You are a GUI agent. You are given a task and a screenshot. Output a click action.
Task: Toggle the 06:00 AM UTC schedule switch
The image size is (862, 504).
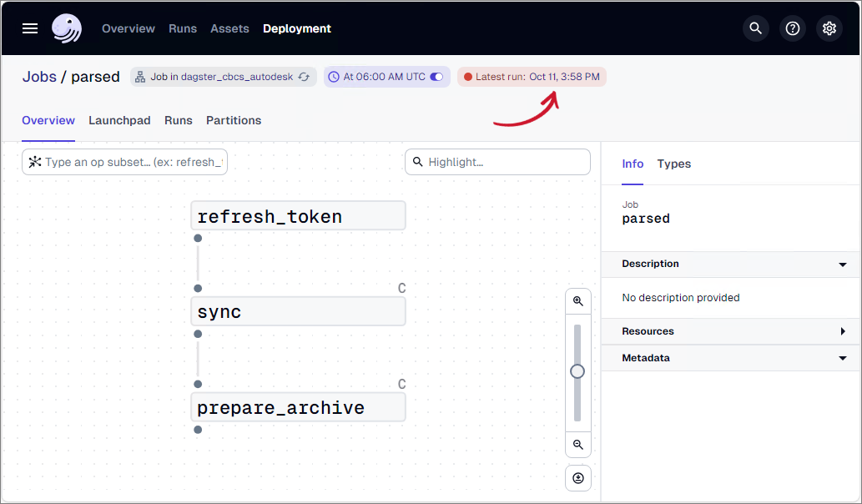click(436, 77)
